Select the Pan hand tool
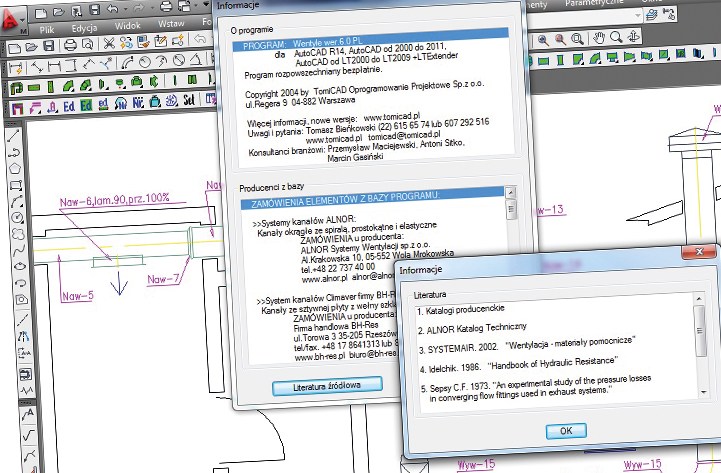Image resolution: width=721 pixels, height=473 pixels. click(x=598, y=38)
